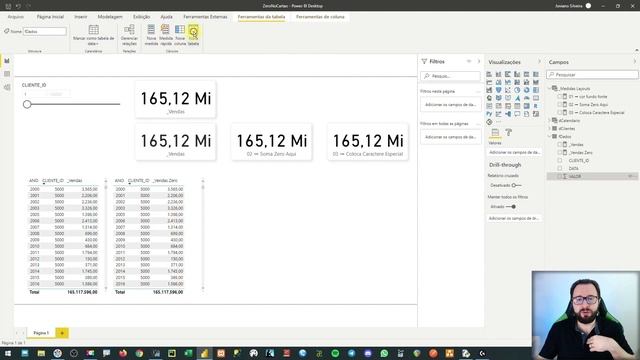Check the 01 cor fundo fonte checkbox

pyautogui.click(x=560, y=97)
